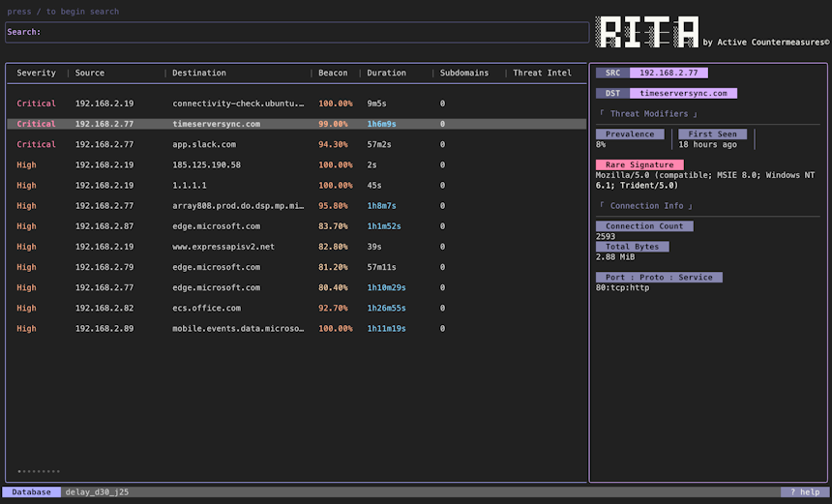Click the Source column header
832x504 pixels.
coord(90,73)
